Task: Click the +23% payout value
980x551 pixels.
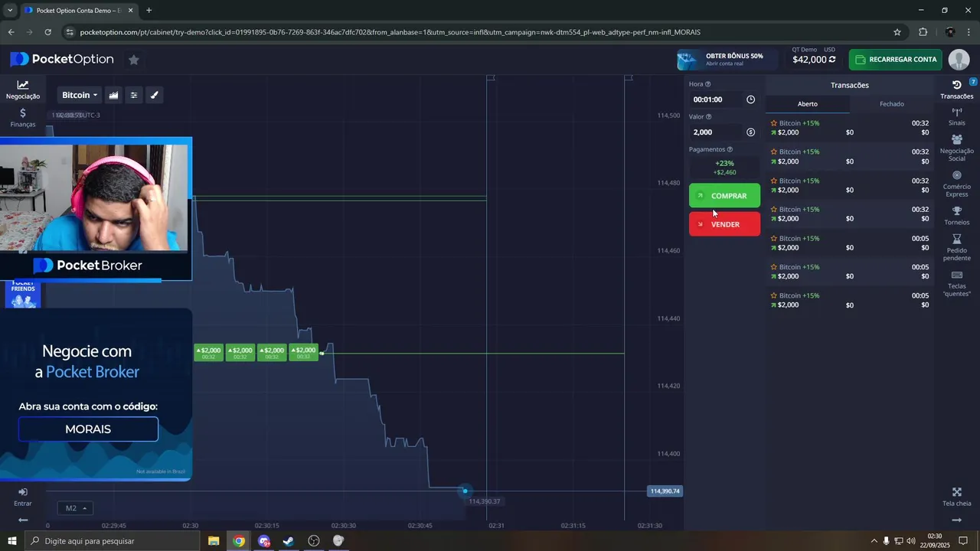Action: tap(724, 163)
